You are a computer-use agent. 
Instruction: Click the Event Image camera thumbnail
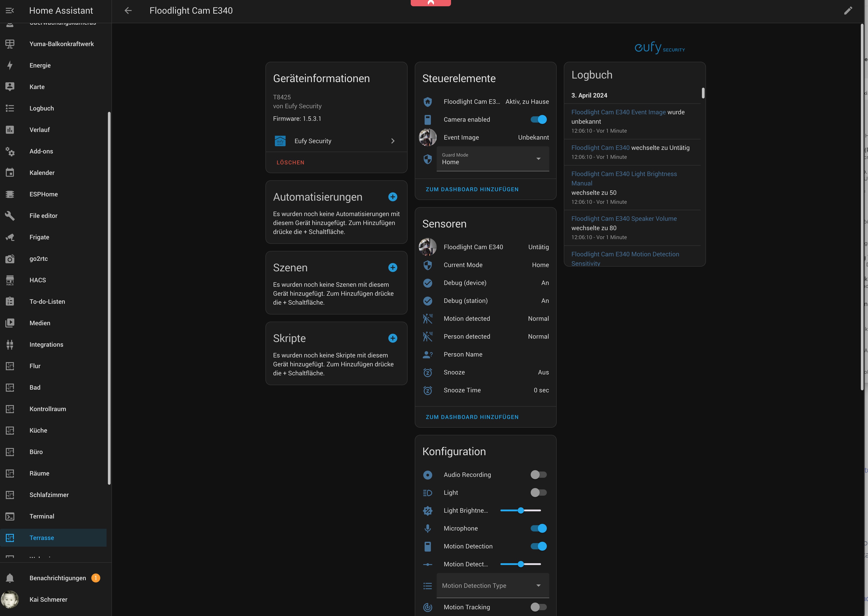427,137
